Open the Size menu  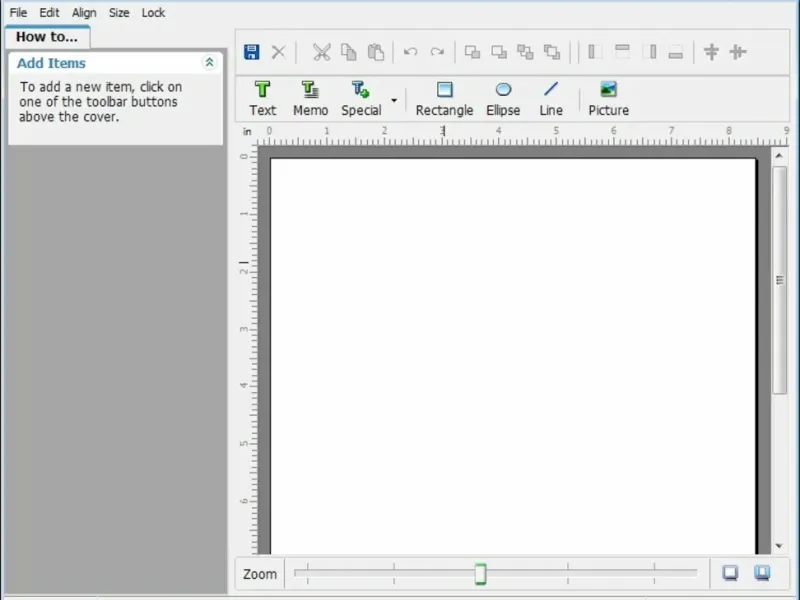[x=119, y=13]
